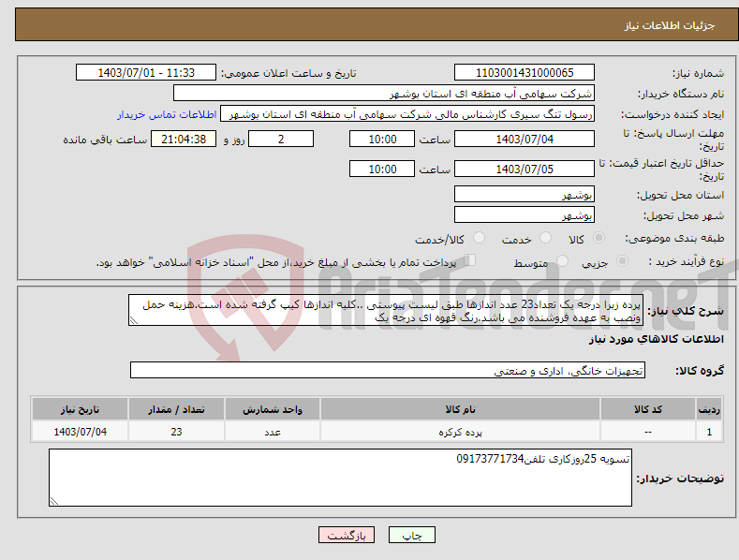Click the buyer notes text area
Image resolution: width=739 pixels, height=560 pixels.
point(340,478)
